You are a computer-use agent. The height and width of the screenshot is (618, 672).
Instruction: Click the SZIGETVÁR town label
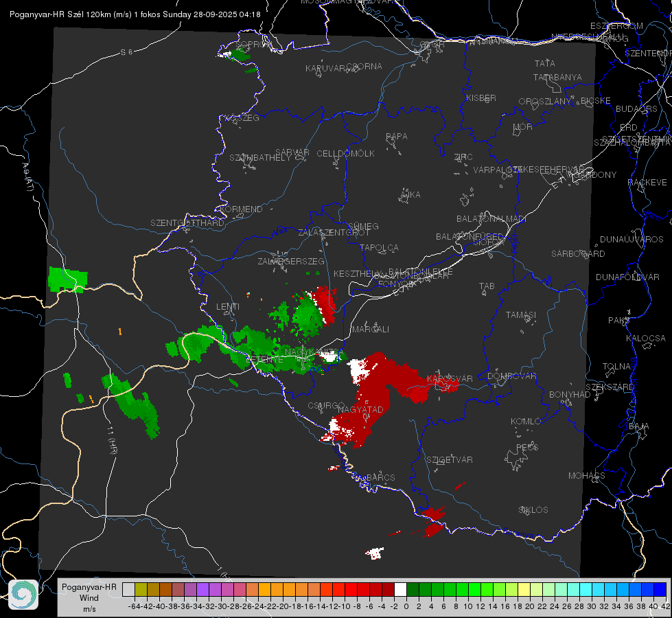[450, 460]
